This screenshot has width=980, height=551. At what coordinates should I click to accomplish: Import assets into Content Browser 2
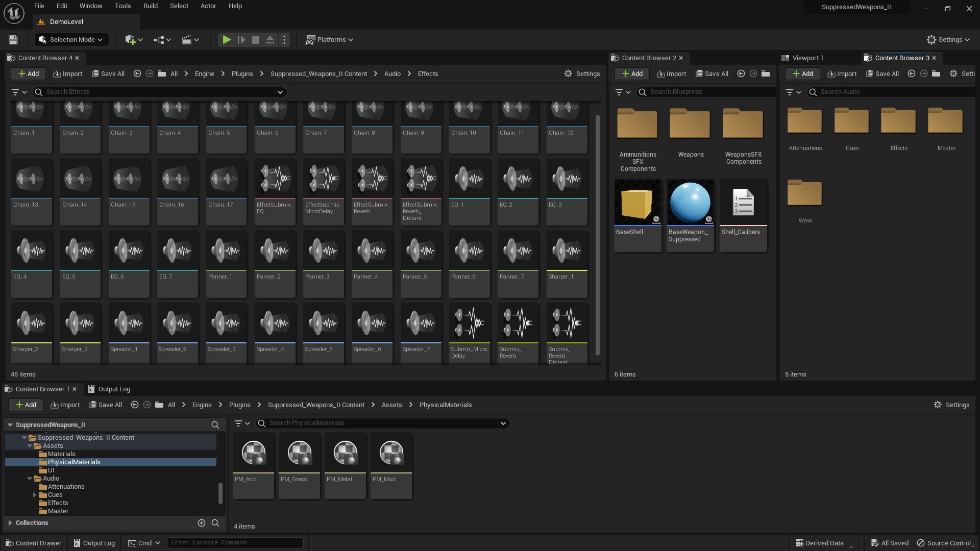[x=671, y=73]
